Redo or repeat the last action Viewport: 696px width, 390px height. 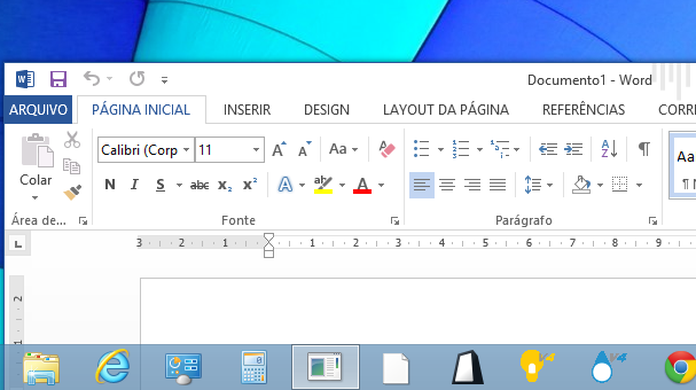click(137, 79)
